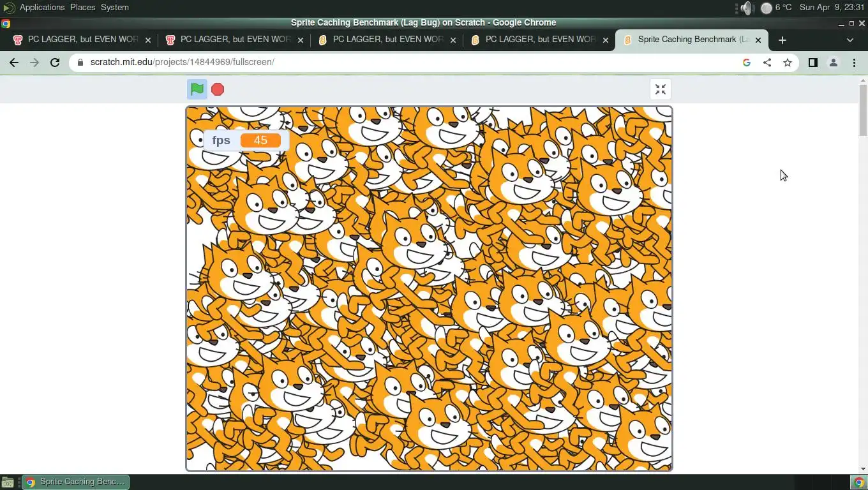
Task: Toggle the Chrome side panel
Action: (812, 63)
